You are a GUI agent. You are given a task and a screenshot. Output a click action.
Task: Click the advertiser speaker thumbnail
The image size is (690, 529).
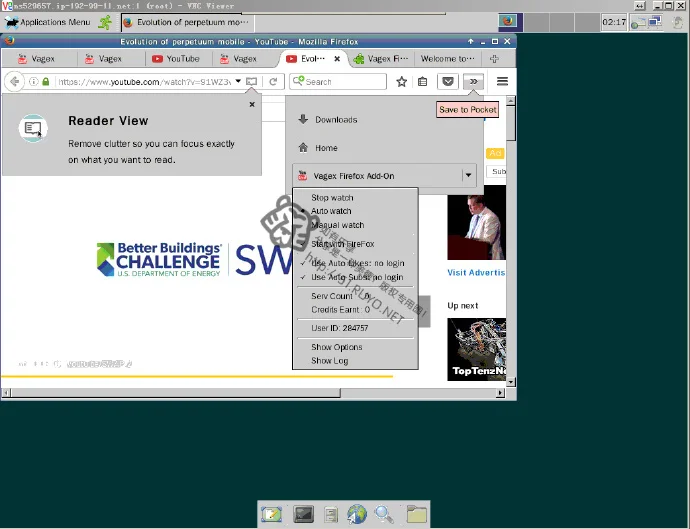477,223
